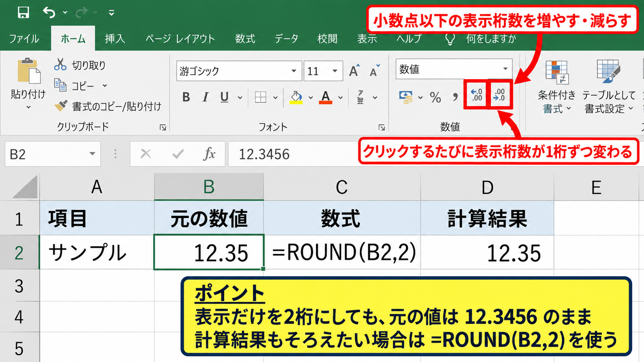
Task: Click 切り取り scissors button
Action: pyautogui.click(x=80, y=65)
